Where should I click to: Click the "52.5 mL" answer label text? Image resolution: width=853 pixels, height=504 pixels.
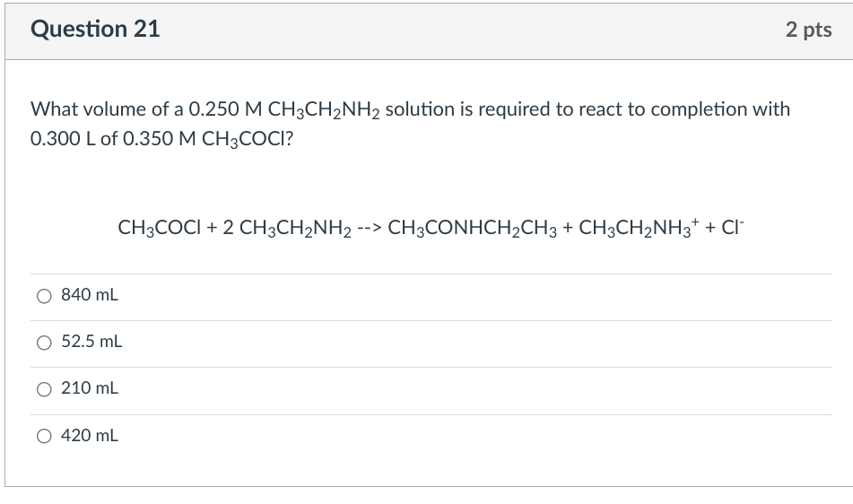click(91, 342)
